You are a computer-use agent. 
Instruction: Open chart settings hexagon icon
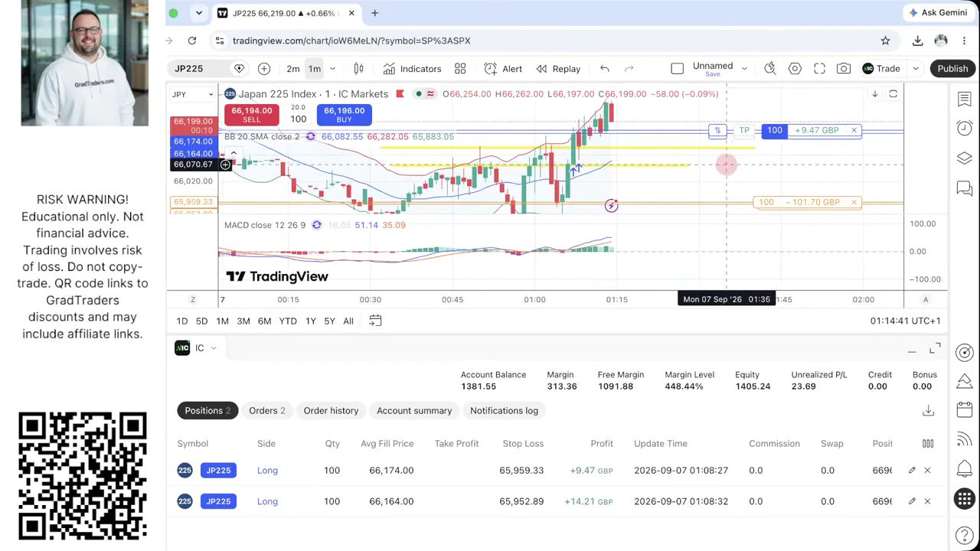[795, 69]
